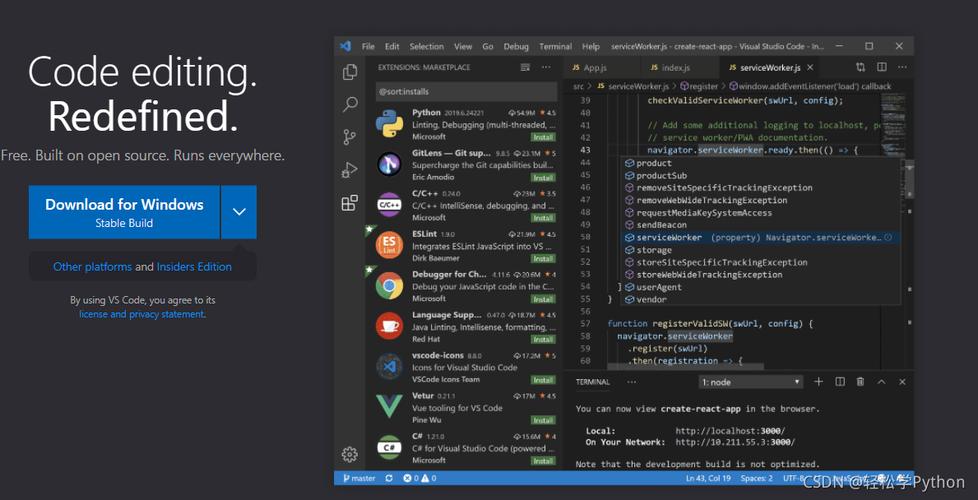Open Source Control view in activity bar
This screenshot has height=500, width=978.
click(350, 137)
